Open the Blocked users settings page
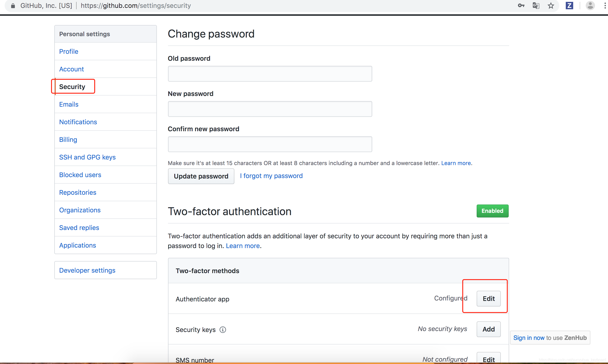The width and height of the screenshot is (608, 364). (80, 175)
